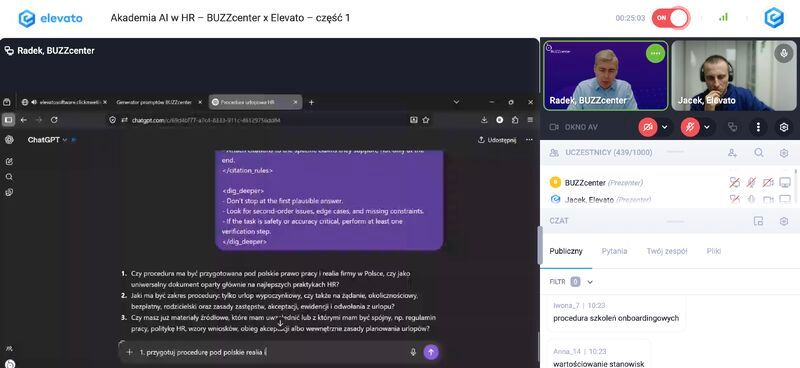Open ChatGPT model selector dropdown
Viewport: 800px width, 368px height.
point(47,140)
